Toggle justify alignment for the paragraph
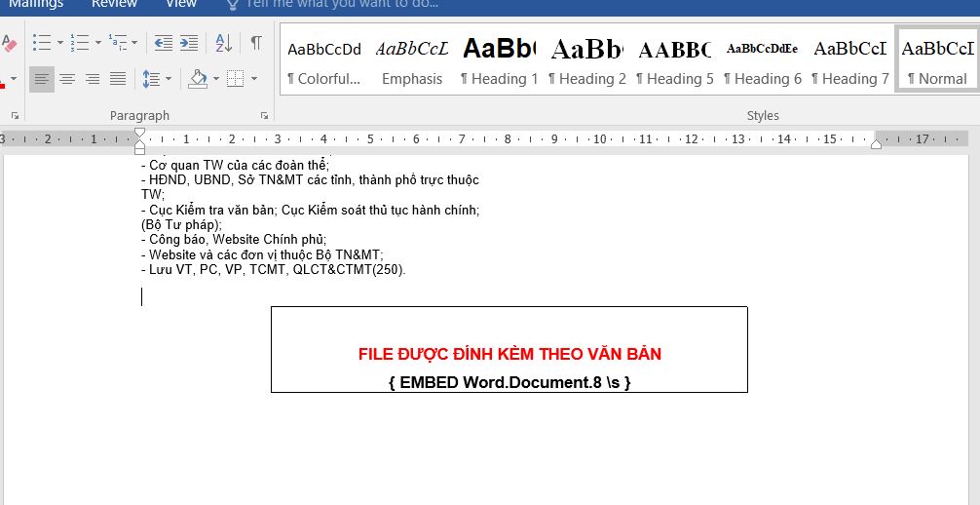Screen dimensions: 980x505 (118, 78)
